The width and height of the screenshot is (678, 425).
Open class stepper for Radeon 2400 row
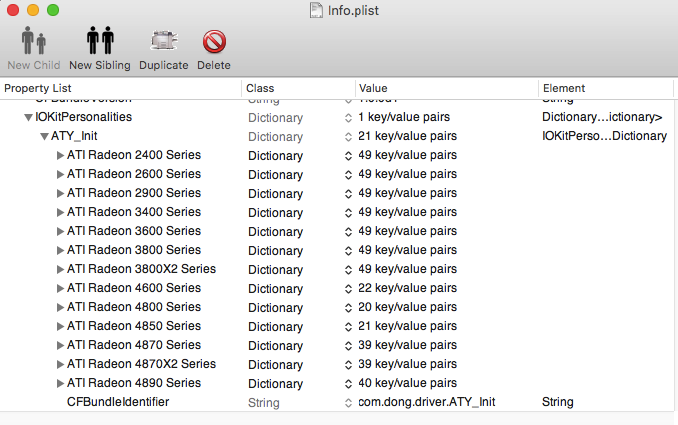[348, 156]
